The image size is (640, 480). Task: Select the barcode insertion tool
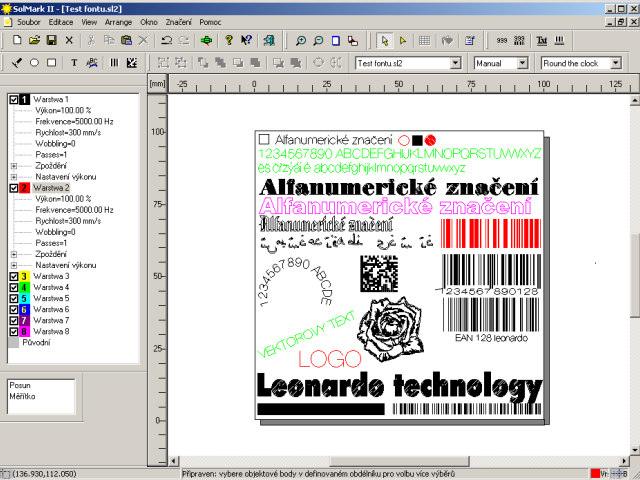tap(114, 63)
